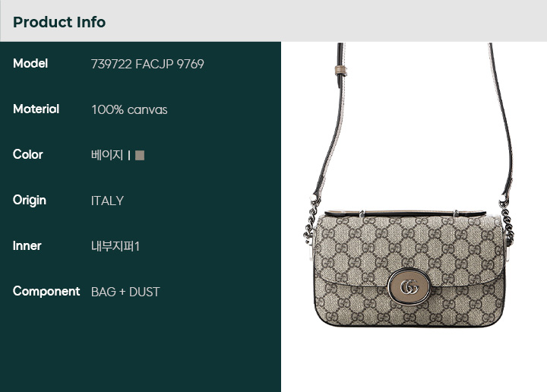Click the strap loop keeper on left strap
Viewport: 547px width, 392px height.
[340, 70]
